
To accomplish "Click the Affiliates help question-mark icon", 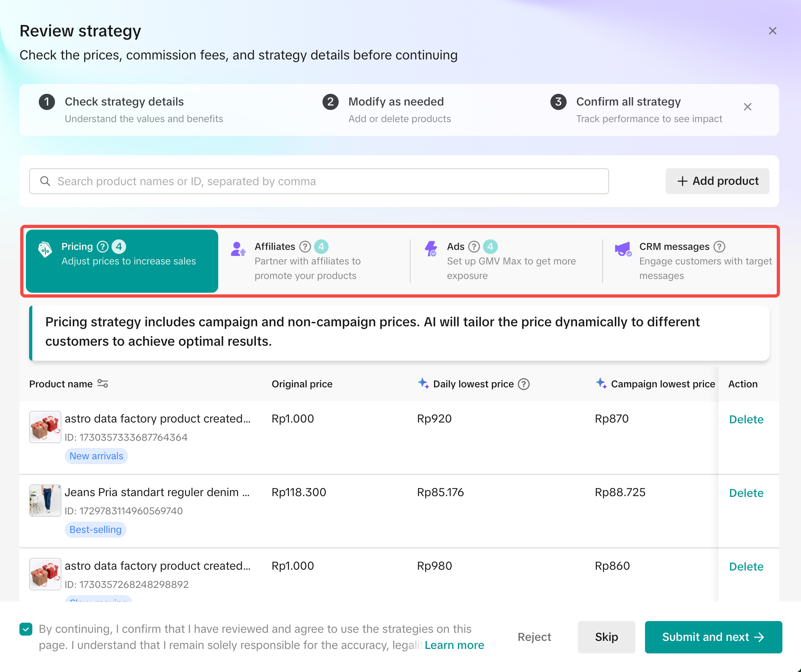I will [x=305, y=247].
